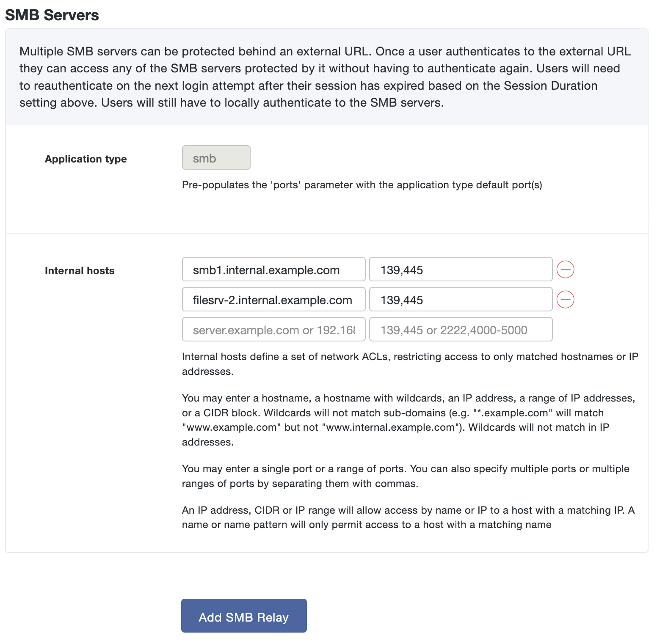Click the Application type smb field
657x644 pixels.
coord(216,157)
